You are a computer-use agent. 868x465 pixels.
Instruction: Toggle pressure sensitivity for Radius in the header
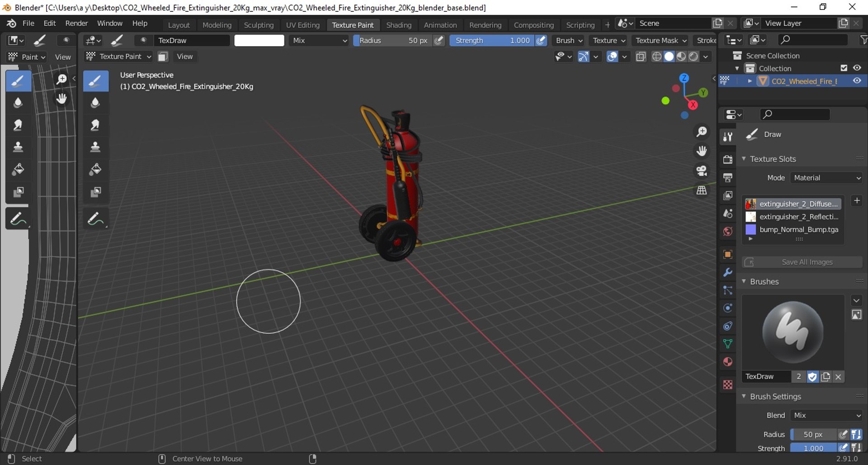pos(439,40)
